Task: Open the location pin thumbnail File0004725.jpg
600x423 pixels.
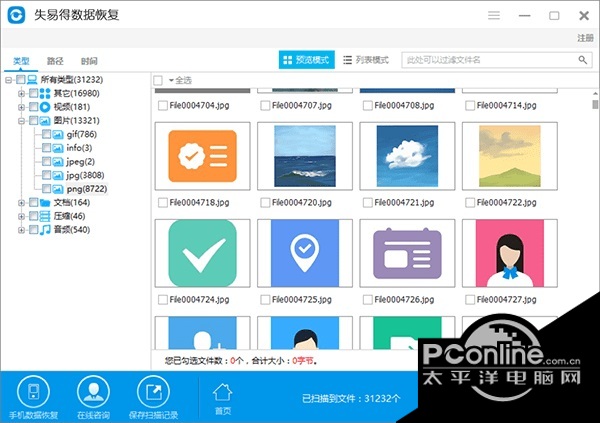Action: pyautogui.click(x=305, y=253)
